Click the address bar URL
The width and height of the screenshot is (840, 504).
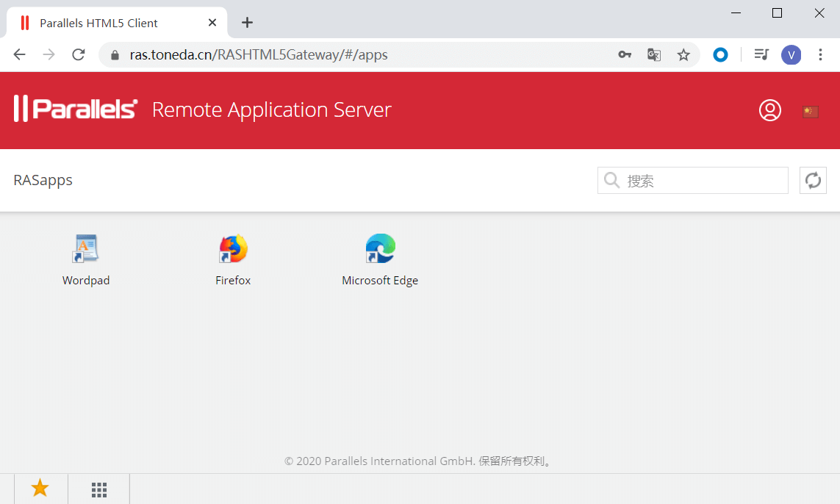click(x=259, y=54)
